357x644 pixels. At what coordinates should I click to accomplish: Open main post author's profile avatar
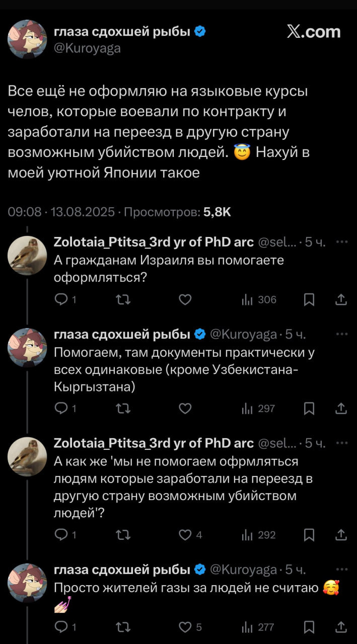[28, 39]
